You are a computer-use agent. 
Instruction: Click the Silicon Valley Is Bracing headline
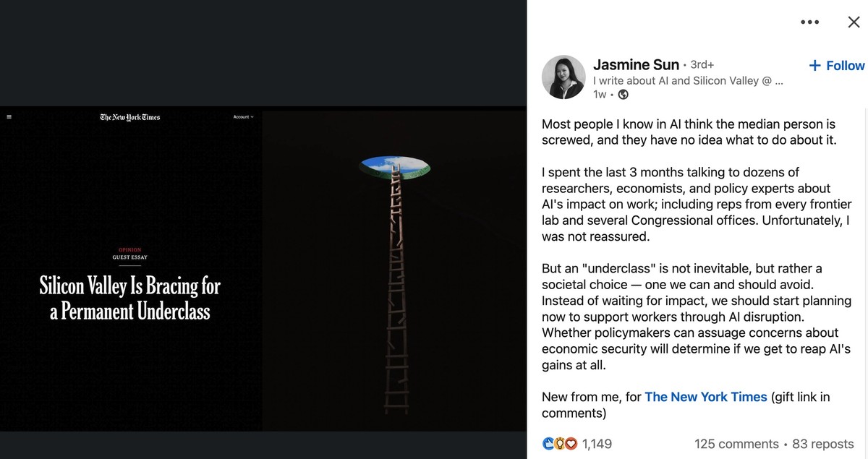[x=130, y=298]
